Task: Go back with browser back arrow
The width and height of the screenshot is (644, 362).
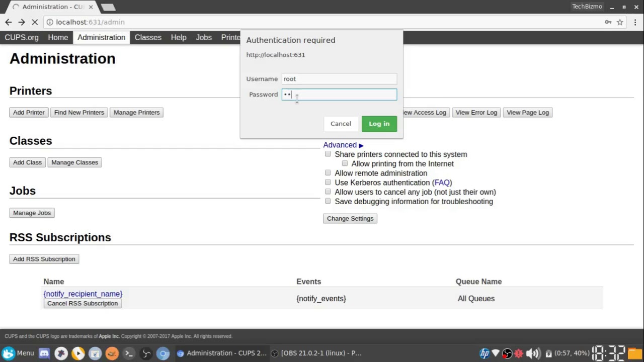Action: pyautogui.click(x=9, y=22)
